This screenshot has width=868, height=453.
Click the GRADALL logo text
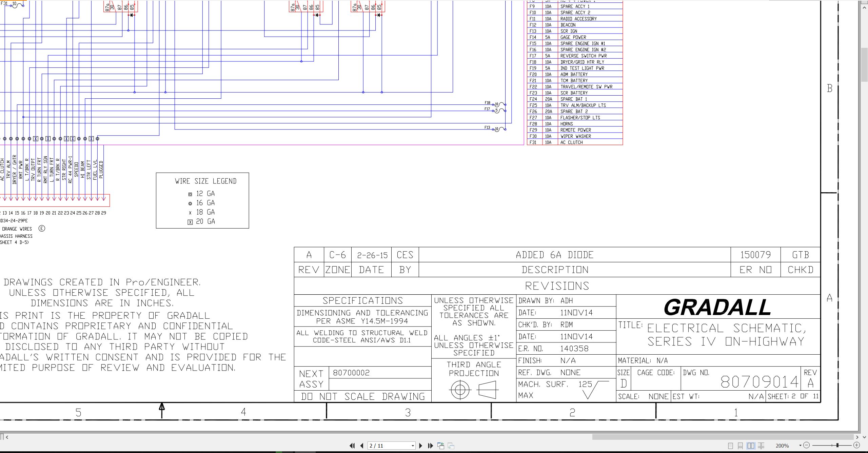pyautogui.click(x=717, y=307)
